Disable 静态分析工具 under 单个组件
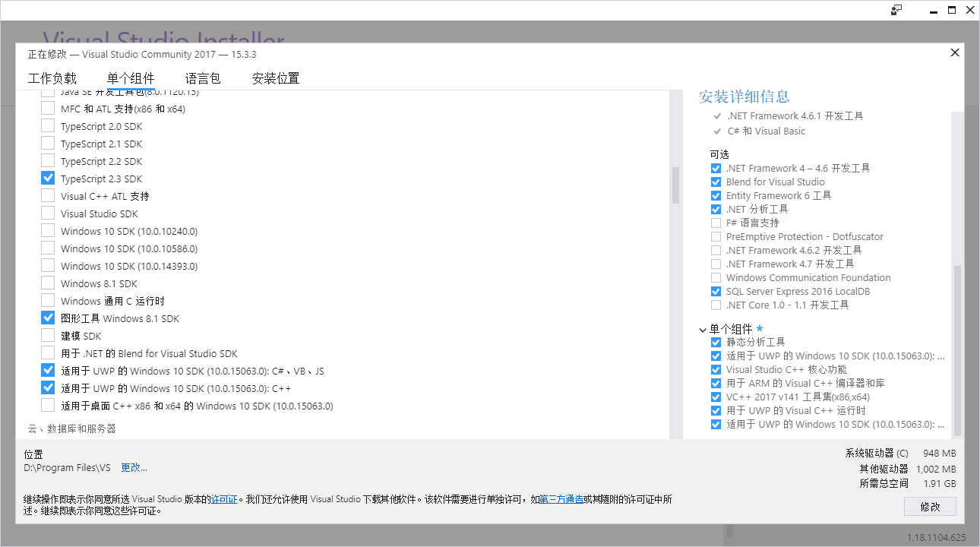This screenshot has height=547, width=980. (x=715, y=342)
